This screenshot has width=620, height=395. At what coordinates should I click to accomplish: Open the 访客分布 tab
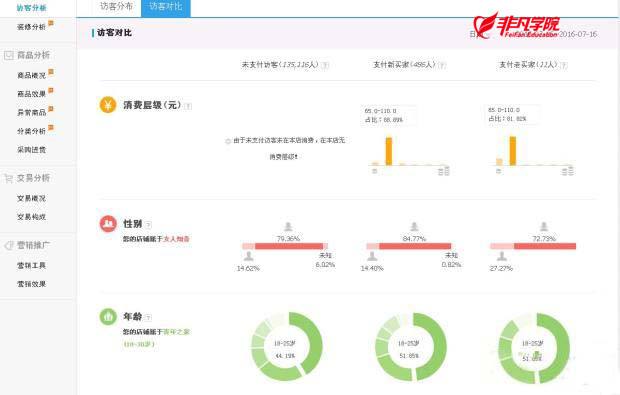click(x=116, y=7)
